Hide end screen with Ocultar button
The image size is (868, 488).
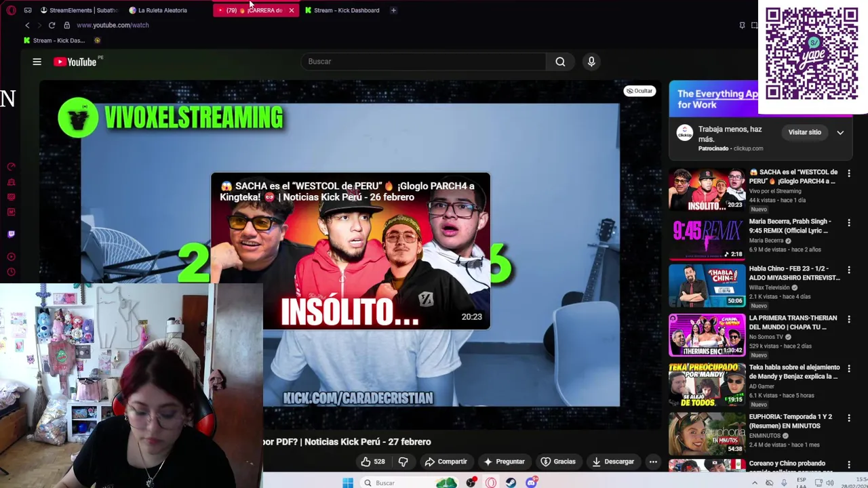coord(639,91)
